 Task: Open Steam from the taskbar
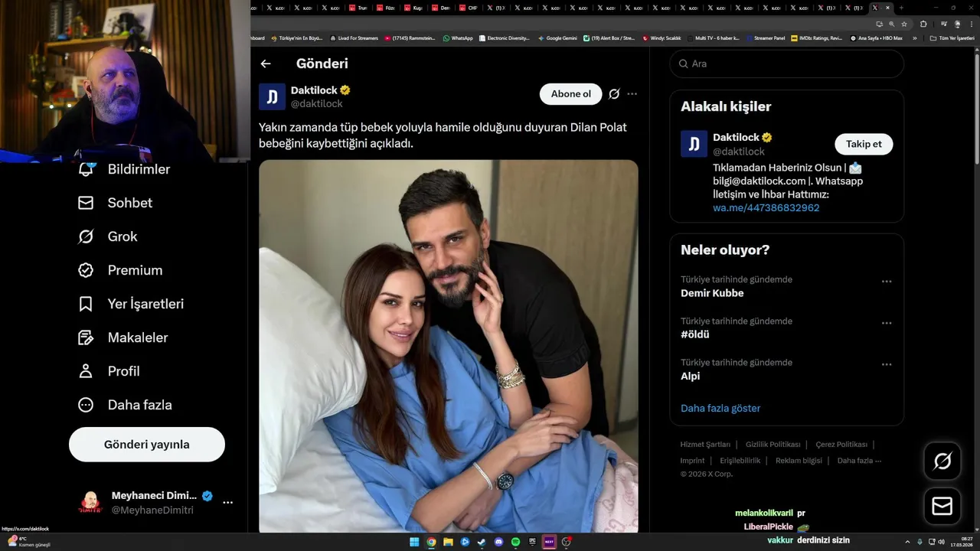(482, 542)
